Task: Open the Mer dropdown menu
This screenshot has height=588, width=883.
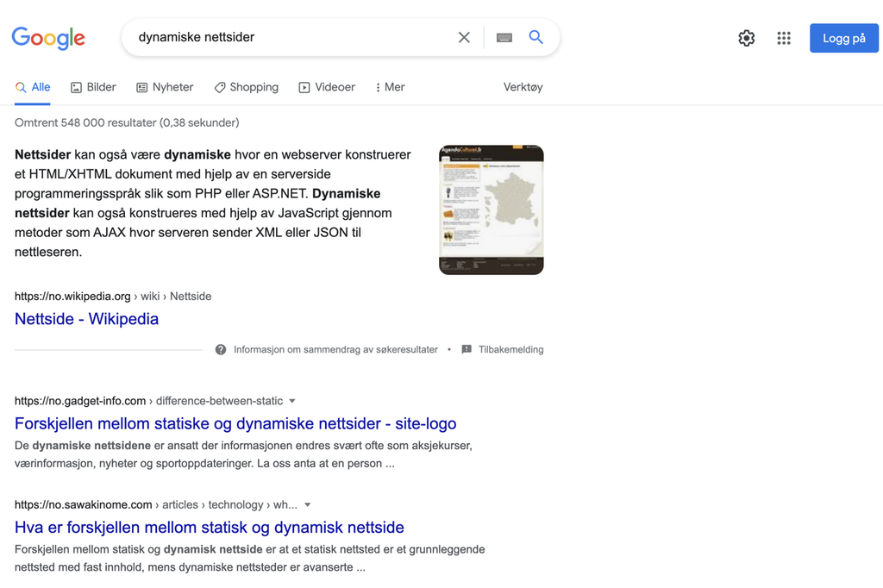Action: pyautogui.click(x=390, y=87)
